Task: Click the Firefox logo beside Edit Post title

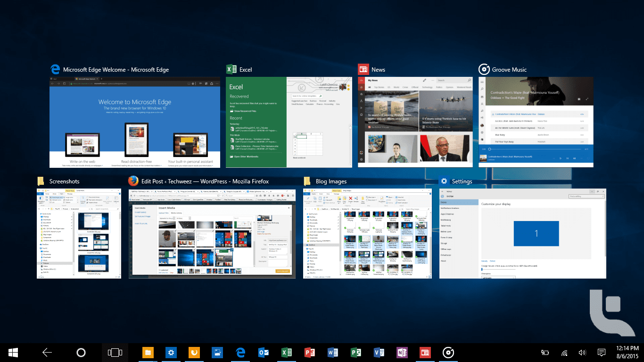Action: click(x=133, y=181)
